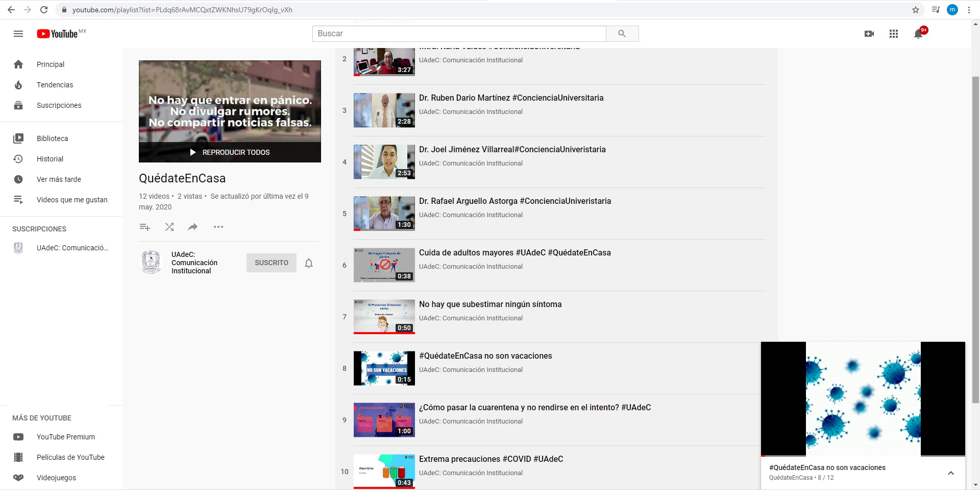Open the notifications bell in header
Image resolution: width=980 pixels, height=492 pixels.
click(x=918, y=34)
